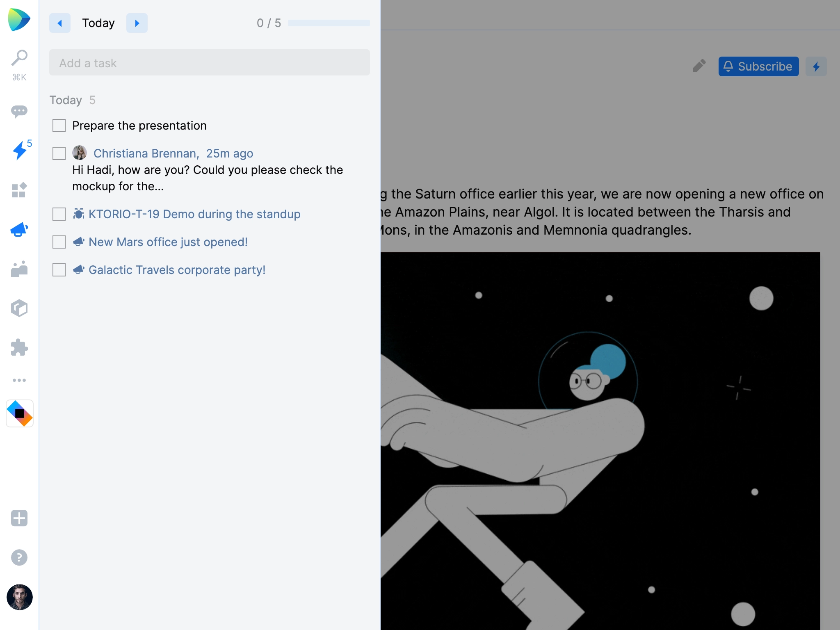Image resolution: width=840 pixels, height=630 pixels.
Task: Check off Prepare the presentation task
Action: point(59,126)
